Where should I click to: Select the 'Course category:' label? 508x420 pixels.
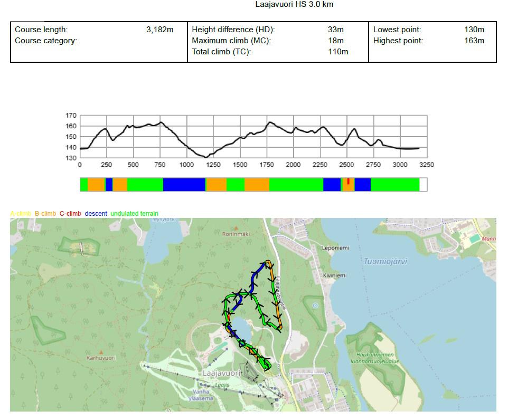coord(46,41)
